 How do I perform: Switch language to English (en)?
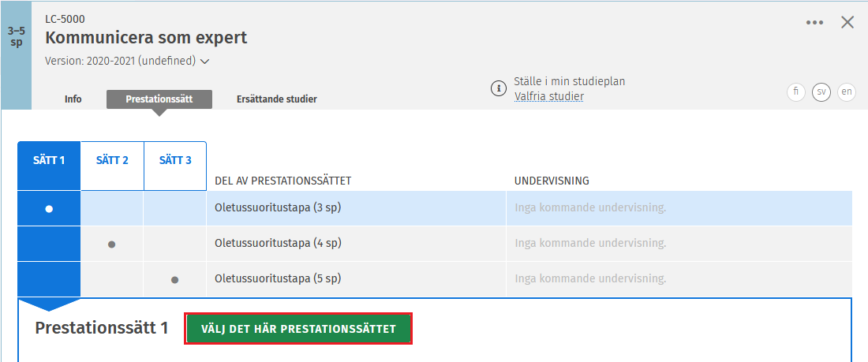pyautogui.click(x=847, y=92)
